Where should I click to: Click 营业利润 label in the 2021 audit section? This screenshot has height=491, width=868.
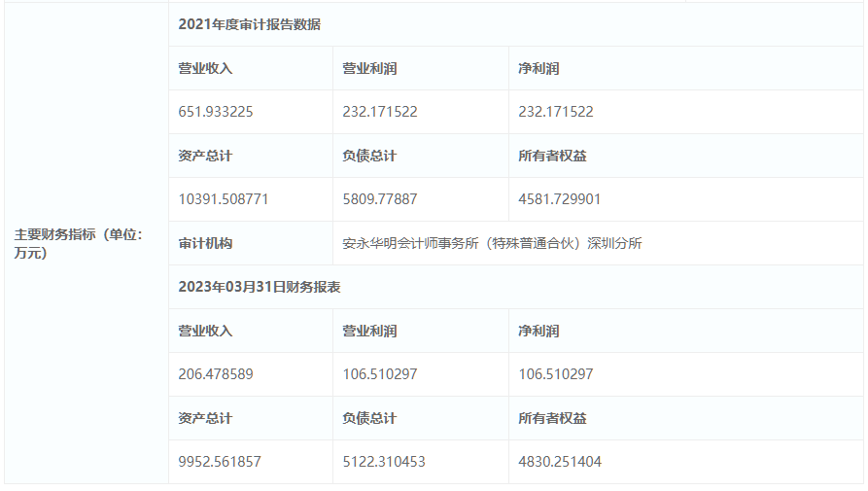coord(369,68)
